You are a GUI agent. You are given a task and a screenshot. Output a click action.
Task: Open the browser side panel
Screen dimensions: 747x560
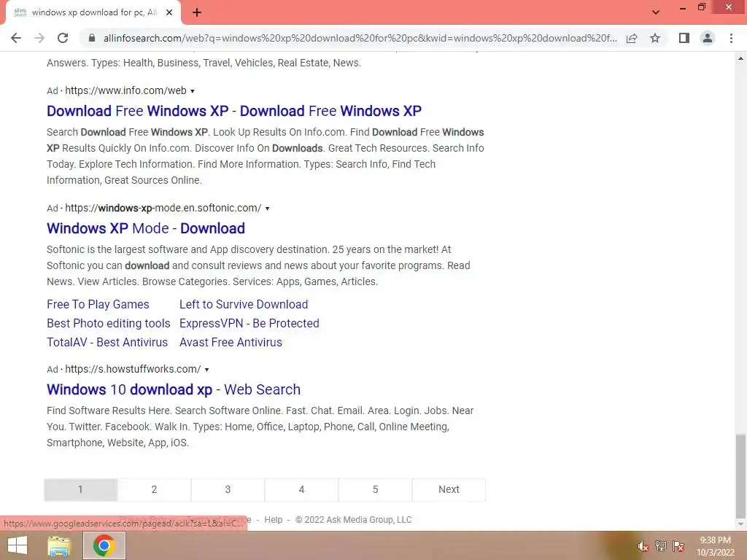tap(684, 38)
